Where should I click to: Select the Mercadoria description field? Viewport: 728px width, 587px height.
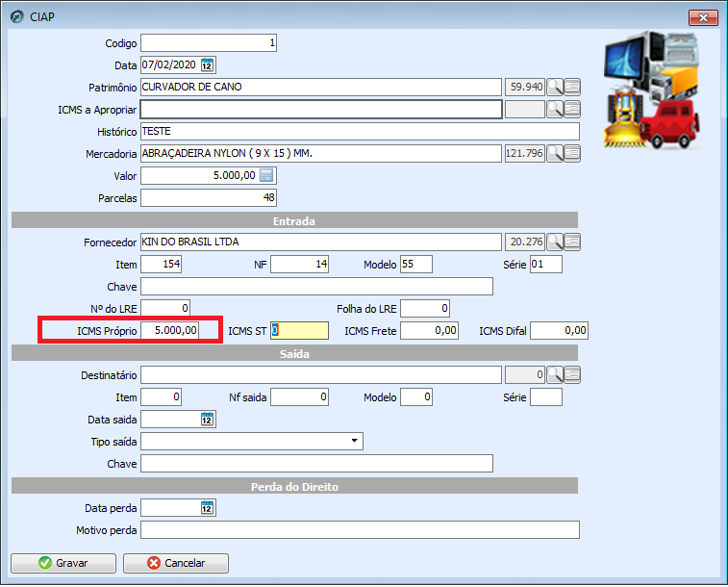321,153
